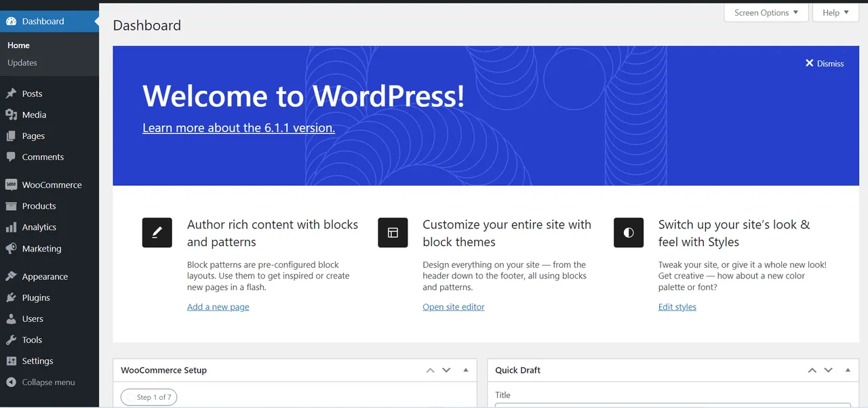
Task: Click the Media library icon
Action: [11, 115]
